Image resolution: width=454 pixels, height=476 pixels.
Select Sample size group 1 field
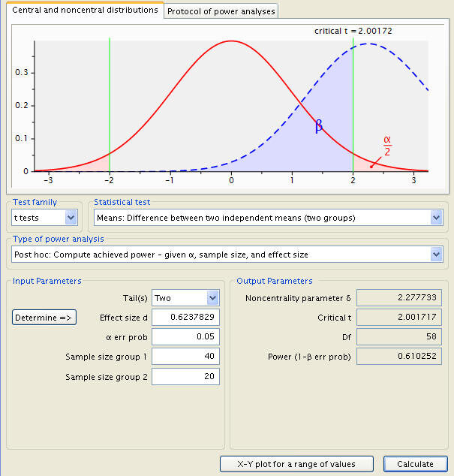point(186,356)
